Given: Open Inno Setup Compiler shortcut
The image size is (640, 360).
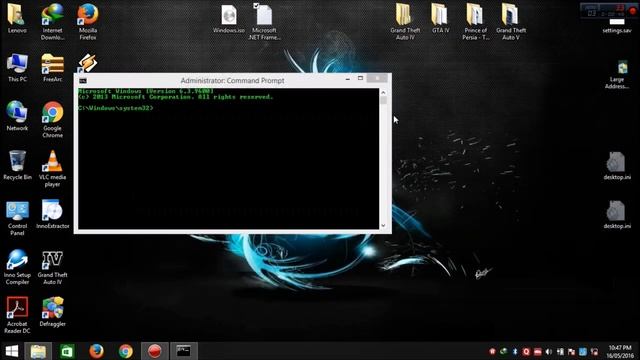Looking at the screenshot, I should (17, 267).
